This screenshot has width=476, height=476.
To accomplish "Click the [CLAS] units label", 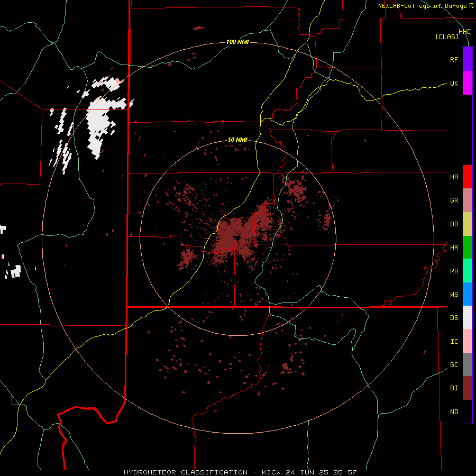I will 447,37.
